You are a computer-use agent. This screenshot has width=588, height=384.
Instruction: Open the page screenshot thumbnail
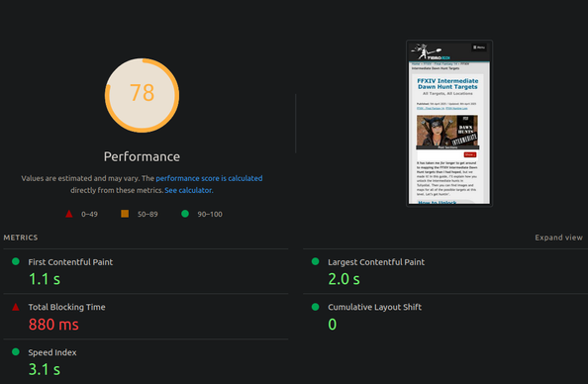(x=449, y=123)
